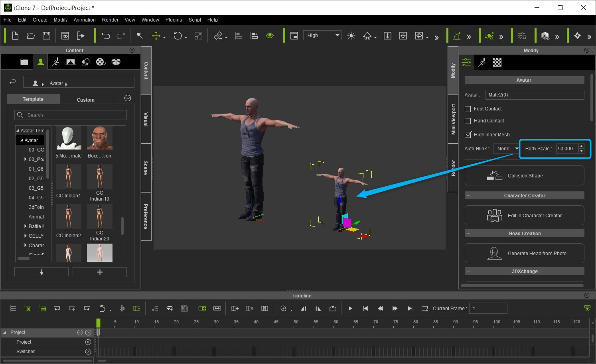Enable the Hand Contact checkbox
The height and width of the screenshot is (364, 596).
[x=468, y=121]
